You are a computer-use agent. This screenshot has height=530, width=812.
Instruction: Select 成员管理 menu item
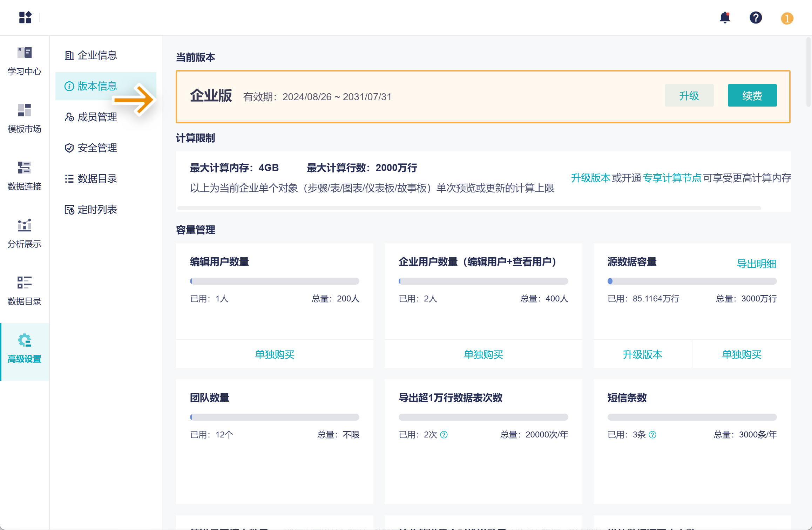click(x=97, y=117)
